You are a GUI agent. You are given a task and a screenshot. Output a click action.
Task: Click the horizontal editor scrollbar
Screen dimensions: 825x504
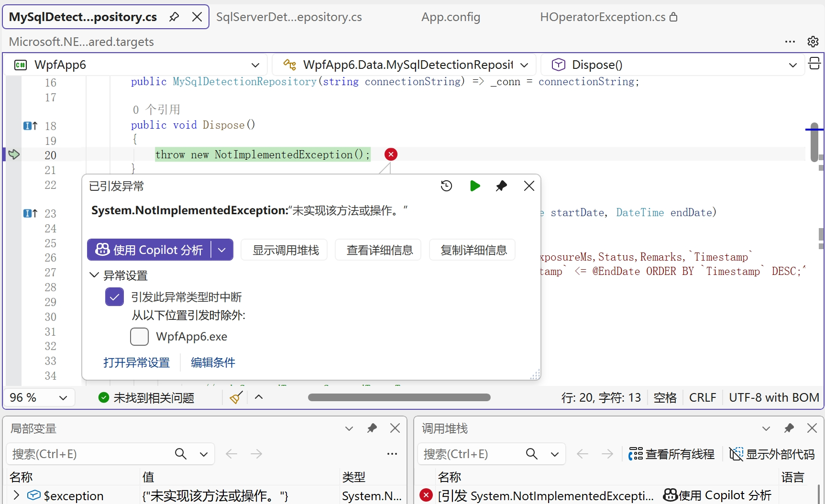click(x=399, y=397)
